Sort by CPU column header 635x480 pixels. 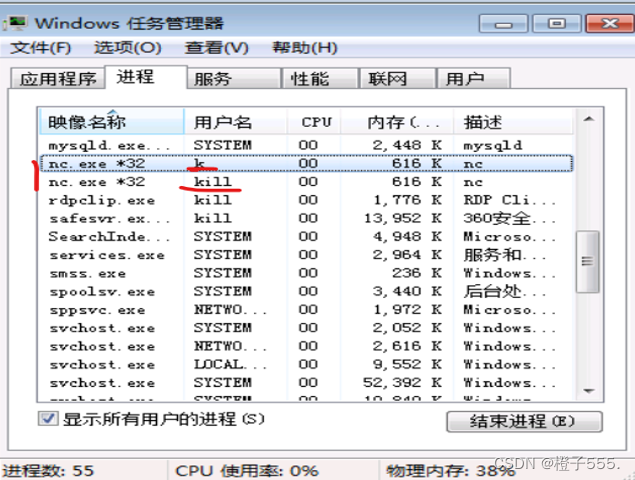pyautogui.click(x=314, y=122)
